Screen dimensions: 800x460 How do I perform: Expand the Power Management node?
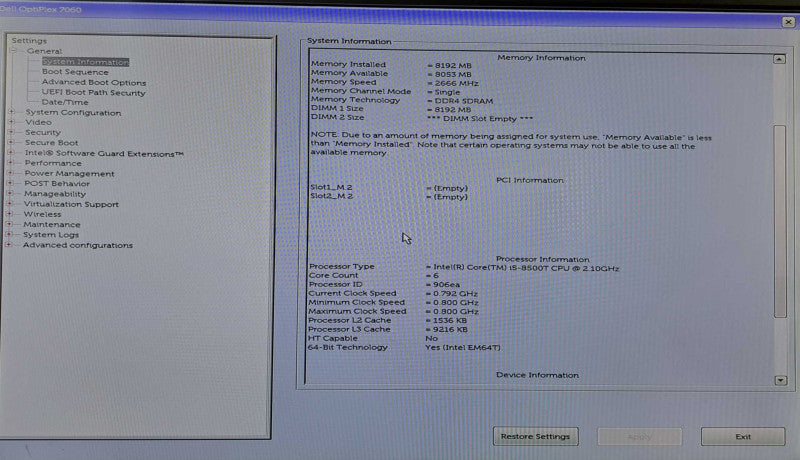coord(10,173)
